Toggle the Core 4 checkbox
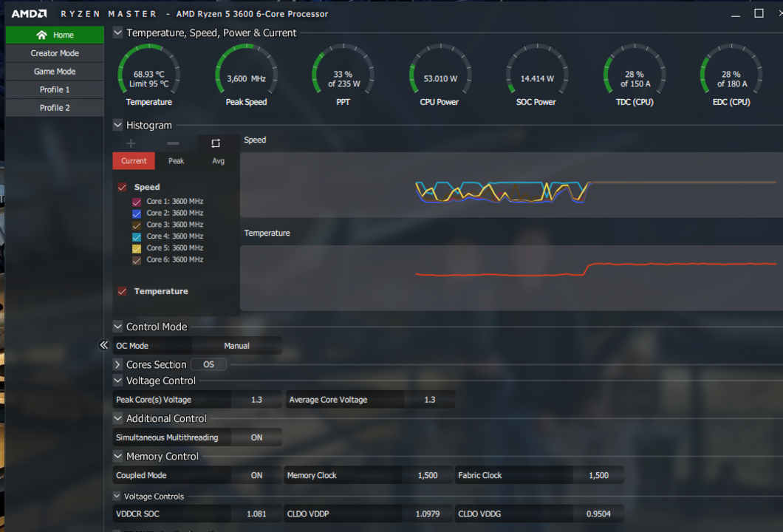 coord(137,236)
